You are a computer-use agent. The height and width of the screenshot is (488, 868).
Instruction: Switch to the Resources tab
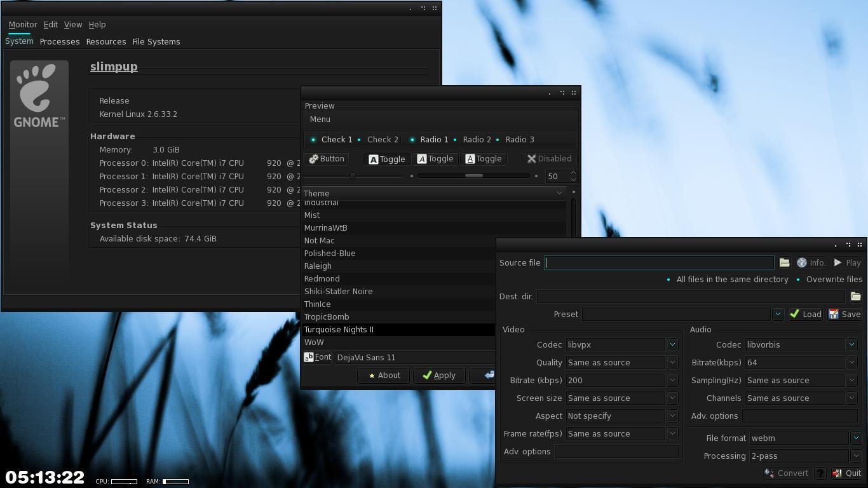(x=106, y=42)
